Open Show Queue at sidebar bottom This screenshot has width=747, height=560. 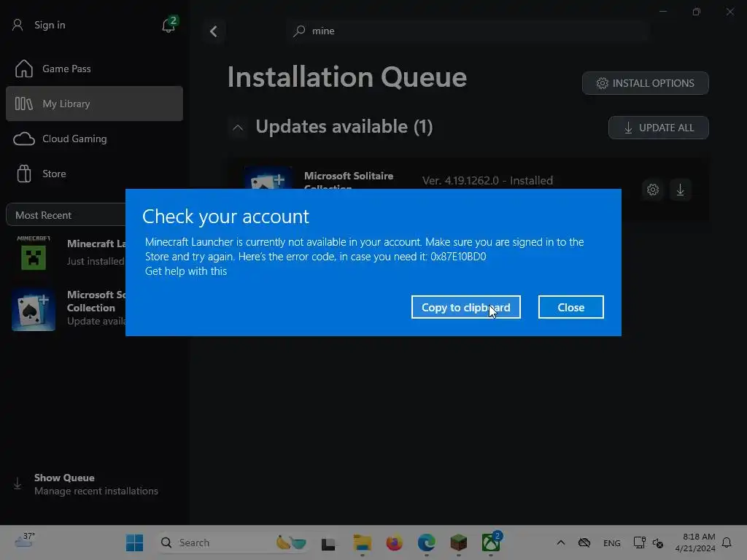(x=94, y=484)
